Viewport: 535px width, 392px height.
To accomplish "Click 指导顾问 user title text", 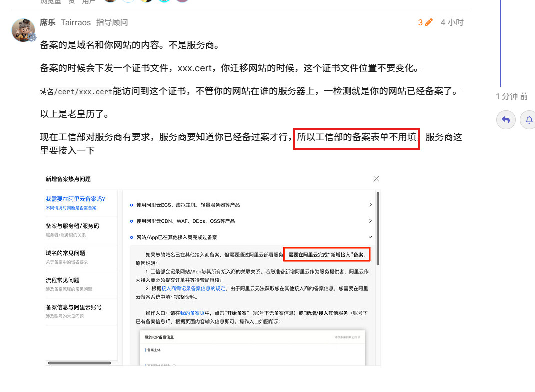I will tap(112, 22).
